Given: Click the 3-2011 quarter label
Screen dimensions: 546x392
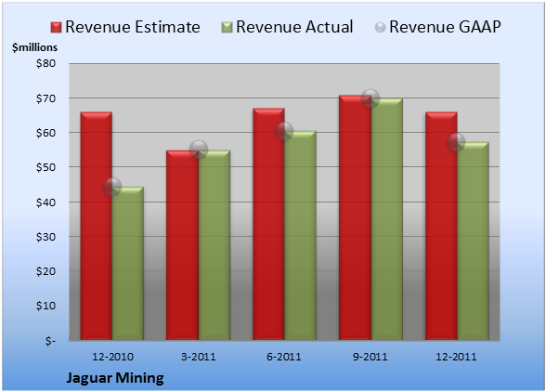Looking at the screenshot, I should click(199, 357).
